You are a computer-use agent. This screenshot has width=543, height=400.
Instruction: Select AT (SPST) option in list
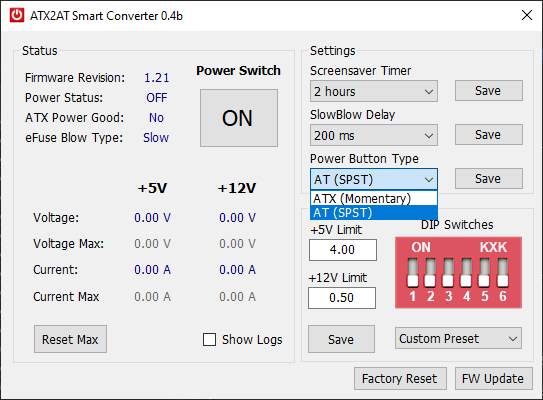click(x=374, y=213)
